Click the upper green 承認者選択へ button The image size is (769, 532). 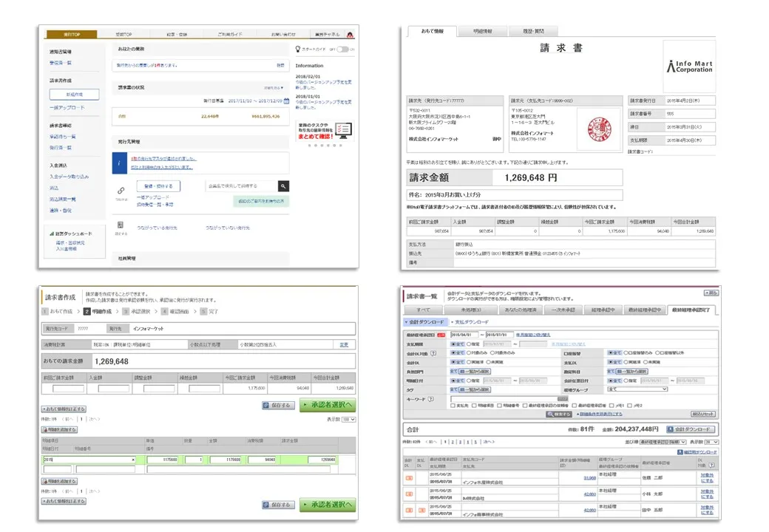click(327, 405)
